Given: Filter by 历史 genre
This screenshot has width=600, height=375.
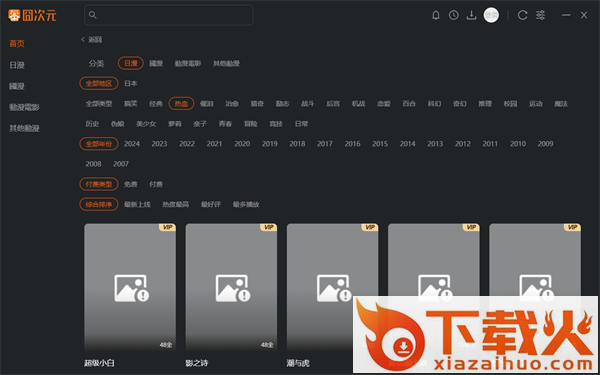Looking at the screenshot, I should (x=92, y=124).
